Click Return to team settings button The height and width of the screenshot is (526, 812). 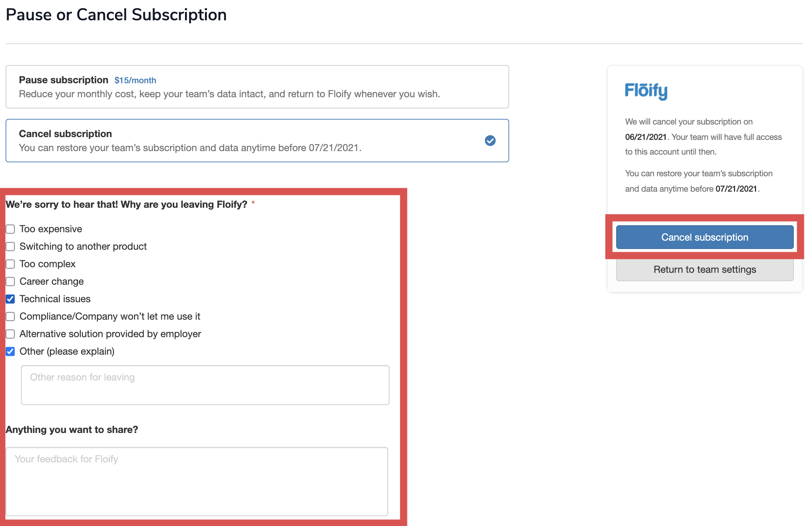[x=705, y=270]
